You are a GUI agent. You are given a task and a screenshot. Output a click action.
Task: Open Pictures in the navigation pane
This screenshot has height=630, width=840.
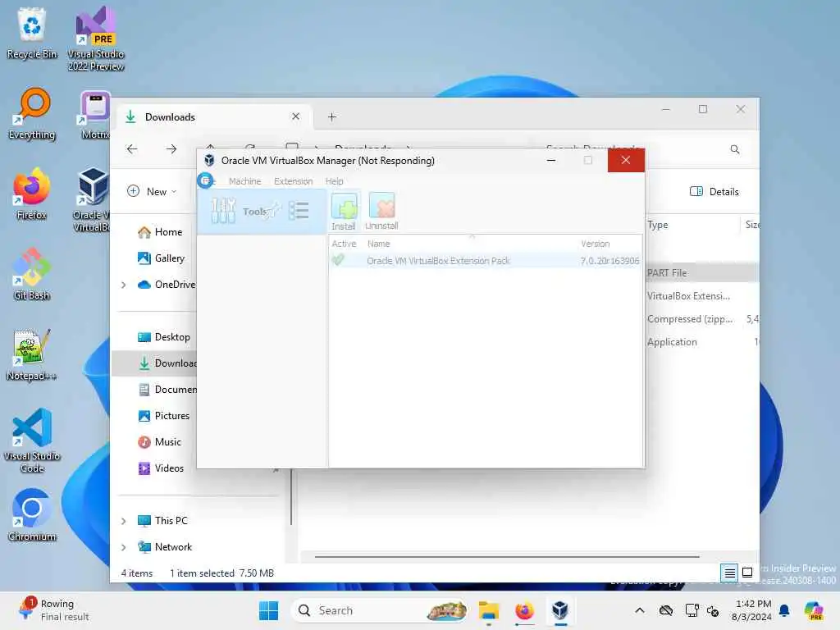tap(163, 416)
